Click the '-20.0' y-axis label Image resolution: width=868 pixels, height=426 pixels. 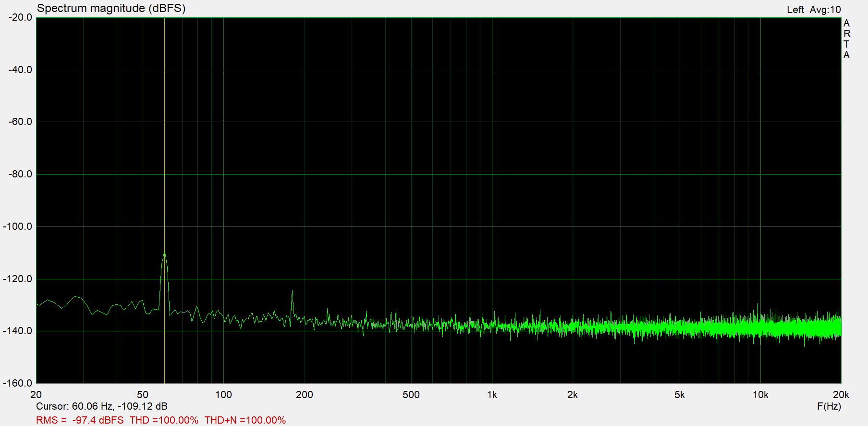[x=21, y=17]
